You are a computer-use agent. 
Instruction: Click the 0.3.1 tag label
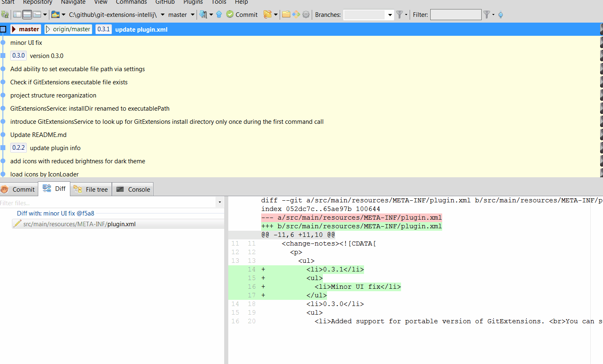pyautogui.click(x=103, y=29)
